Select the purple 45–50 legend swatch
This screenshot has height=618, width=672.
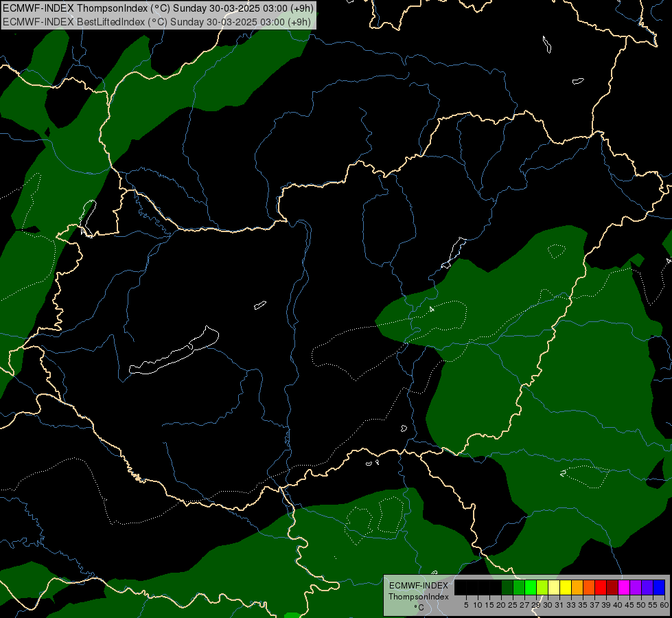pyautogui.click(x=636, y=587)
